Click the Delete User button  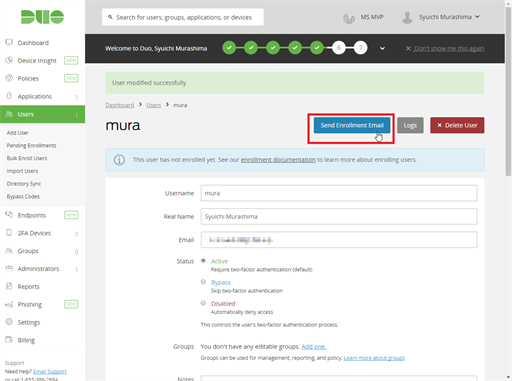point(457,125)
